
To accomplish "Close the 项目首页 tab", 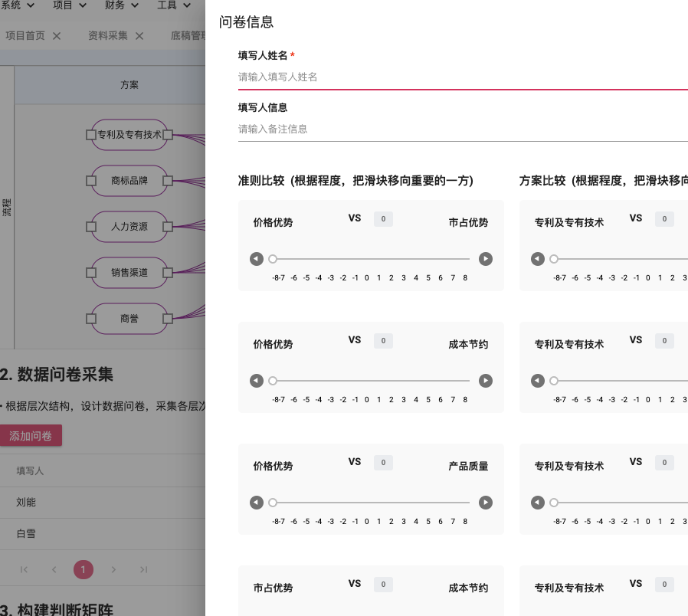I will [57, 36].
